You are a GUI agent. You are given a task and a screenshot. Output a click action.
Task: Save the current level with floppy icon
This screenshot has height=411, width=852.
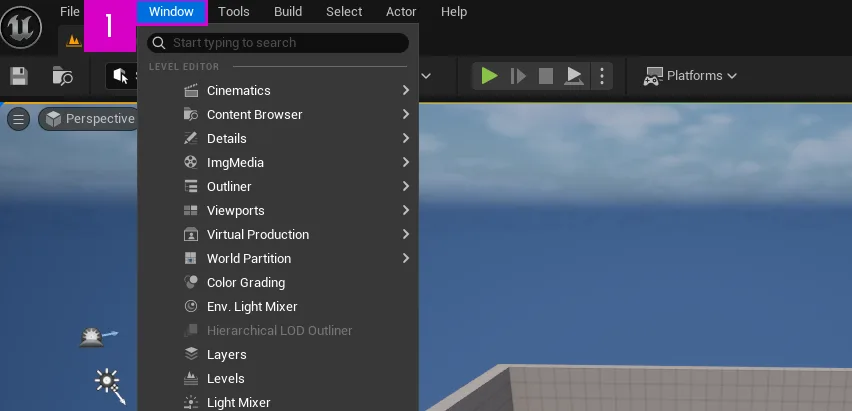(x=19, y=76)
